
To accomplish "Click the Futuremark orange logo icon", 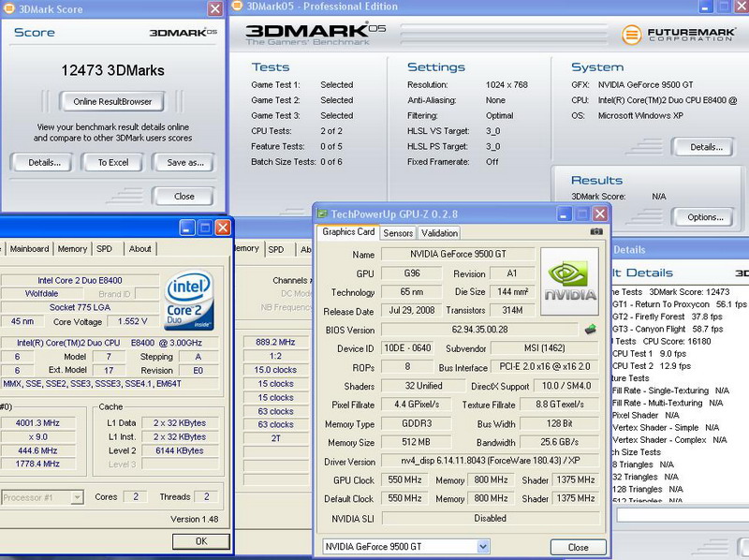I will pos(631,35).
